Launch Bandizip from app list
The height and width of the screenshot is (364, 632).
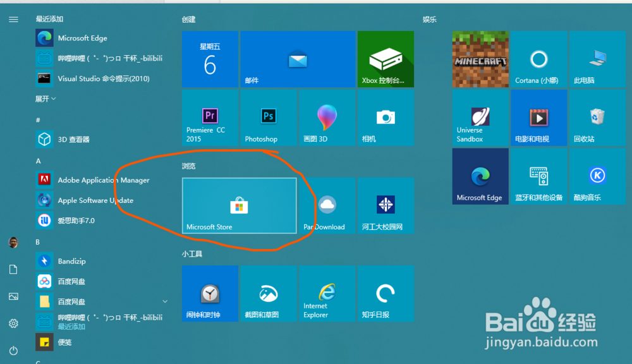(x=102, y=261)
